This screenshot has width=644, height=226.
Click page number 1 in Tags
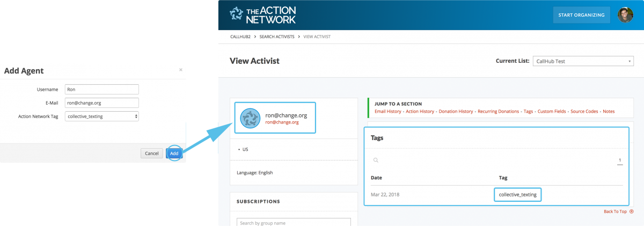620,161
